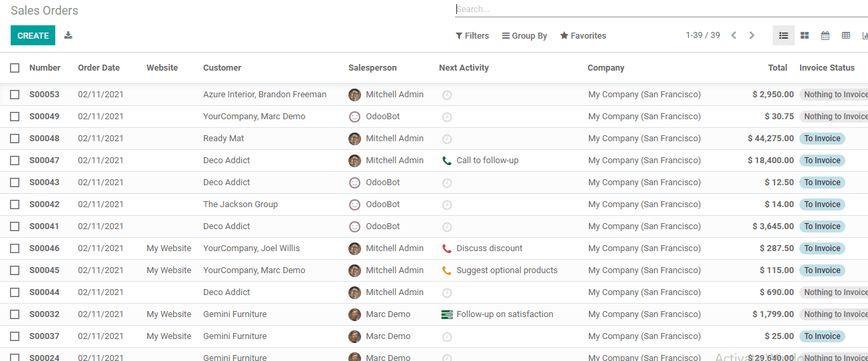
Task: Click the Website column header
Action: (x=162, y=68)
